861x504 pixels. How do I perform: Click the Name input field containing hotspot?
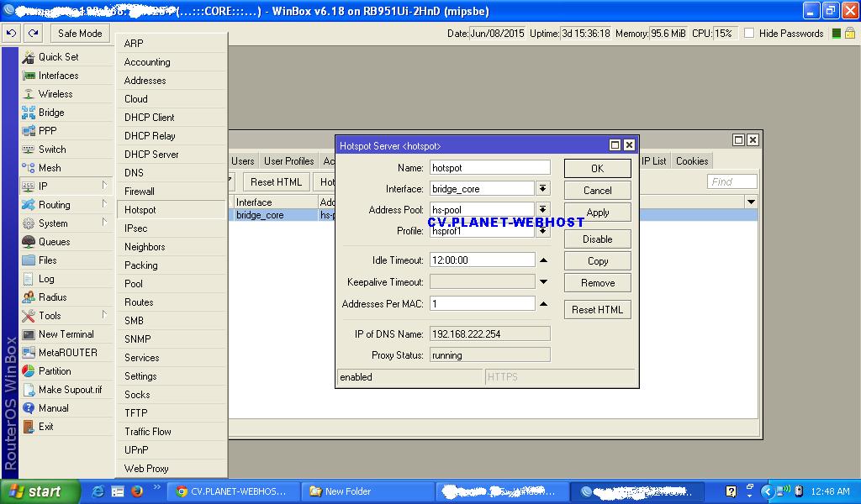pos(489,168)
